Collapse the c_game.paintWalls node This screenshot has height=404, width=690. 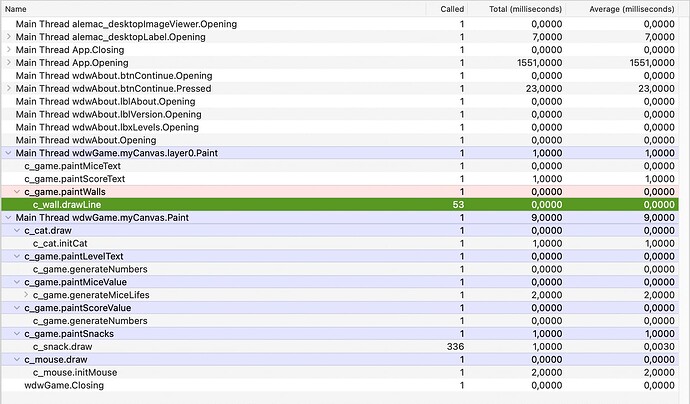point(17,192)
